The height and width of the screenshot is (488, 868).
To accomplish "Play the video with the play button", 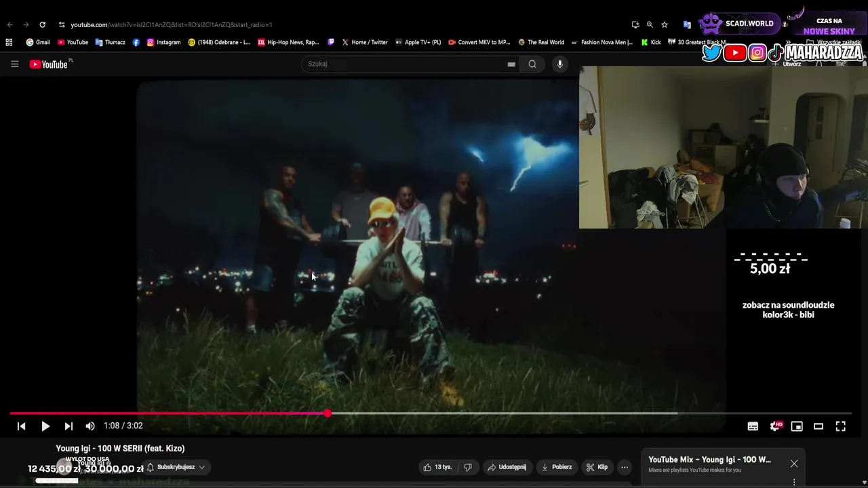I will point(45,426).
